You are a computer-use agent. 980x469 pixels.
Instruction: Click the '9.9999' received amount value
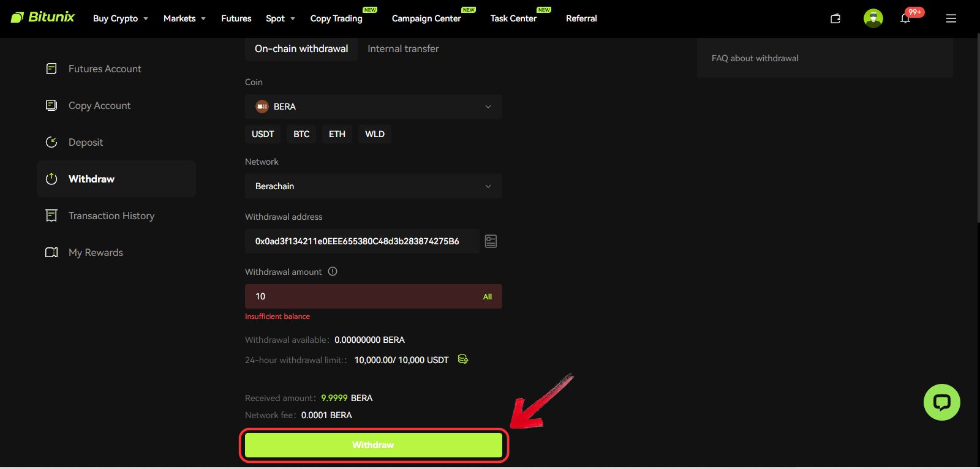pos(334,398)
